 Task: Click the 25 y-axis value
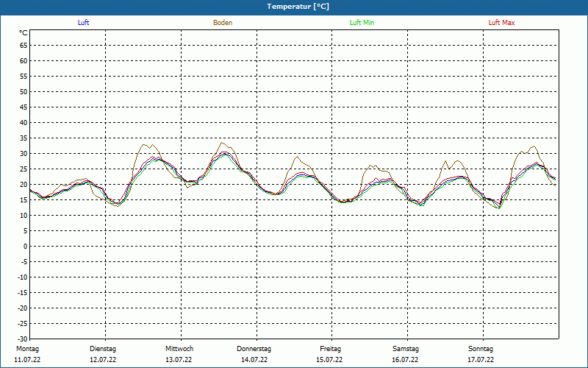(x=24, y=169)
